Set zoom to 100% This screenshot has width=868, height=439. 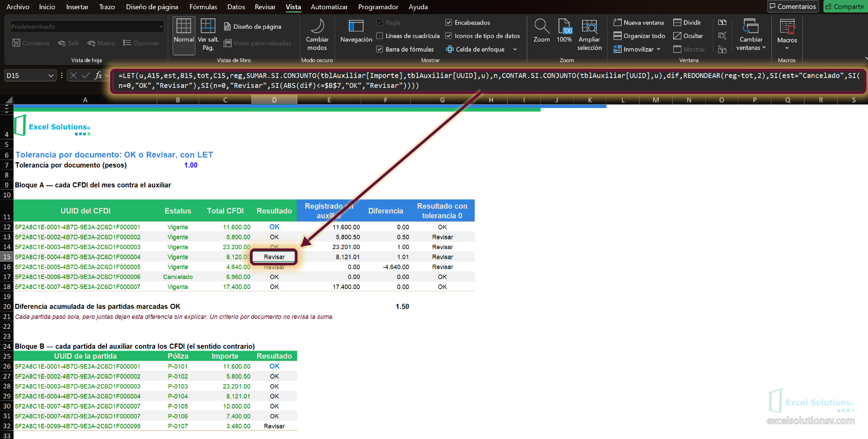pyautogui.click(x=564, y=31)
